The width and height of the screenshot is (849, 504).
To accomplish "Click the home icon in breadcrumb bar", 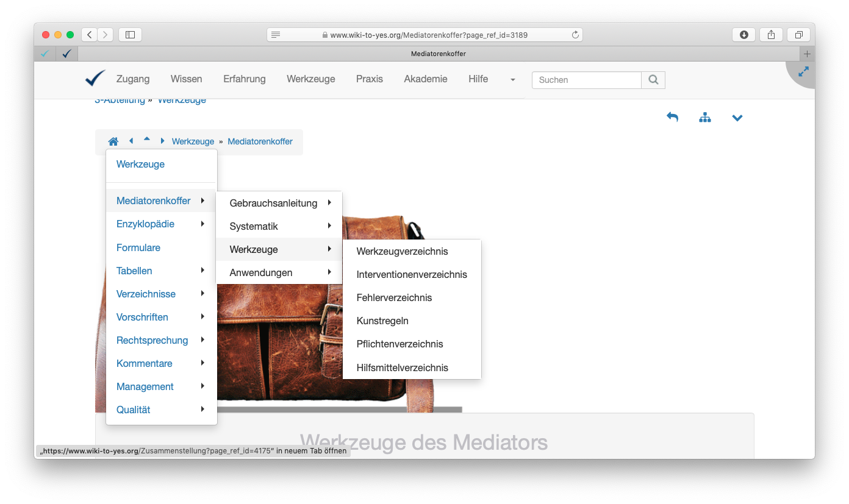I will 113,141.
